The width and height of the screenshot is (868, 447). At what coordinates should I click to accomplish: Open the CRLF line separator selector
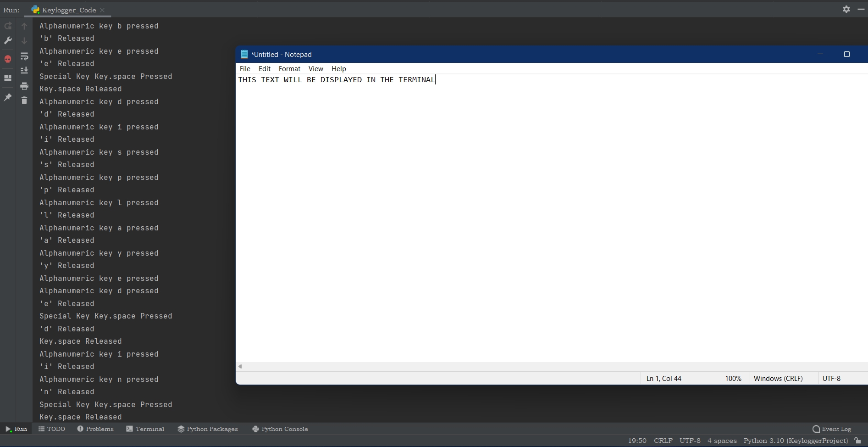point(663,441)
